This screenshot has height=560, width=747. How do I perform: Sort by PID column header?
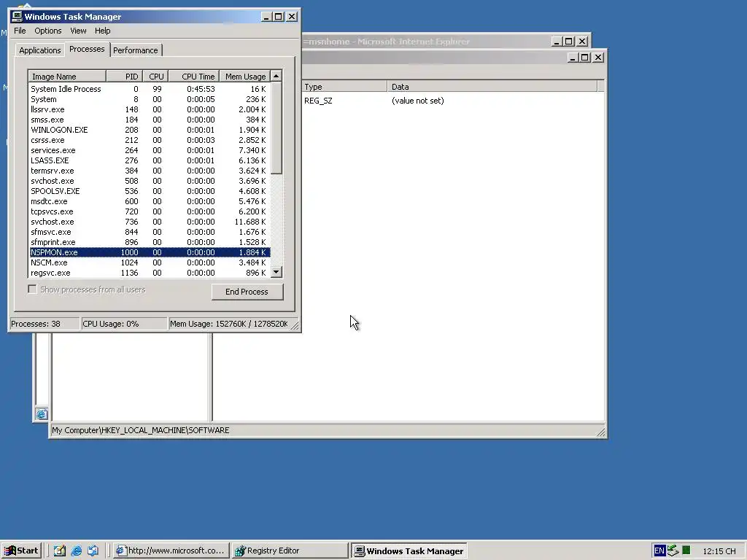point(124,76)
